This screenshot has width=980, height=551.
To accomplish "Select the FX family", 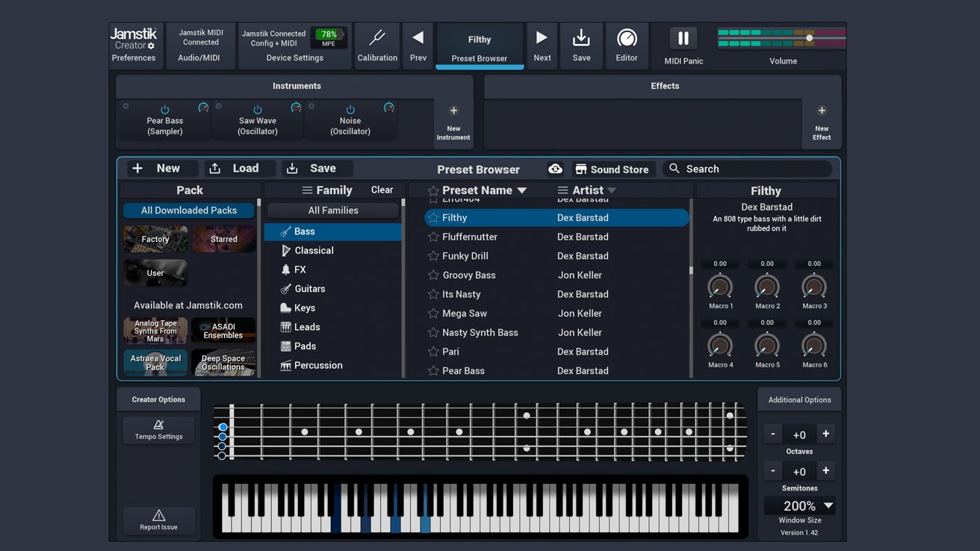I will click(x=332, y=270).
